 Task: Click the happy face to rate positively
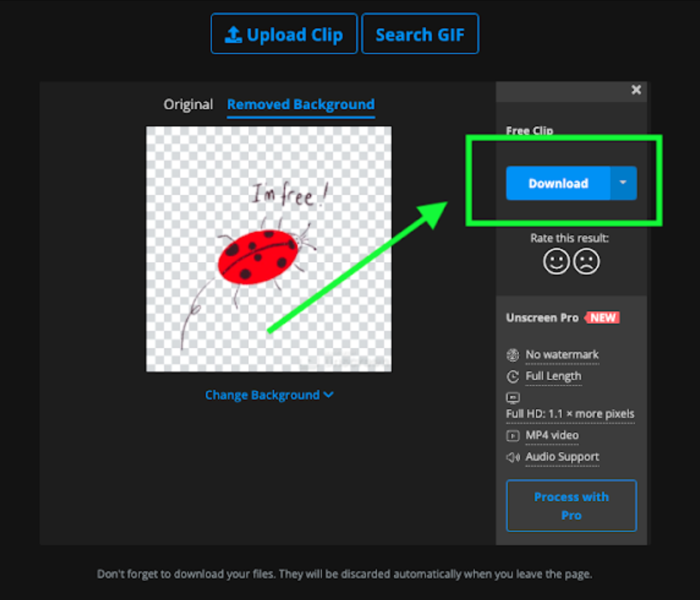(556, 261)
